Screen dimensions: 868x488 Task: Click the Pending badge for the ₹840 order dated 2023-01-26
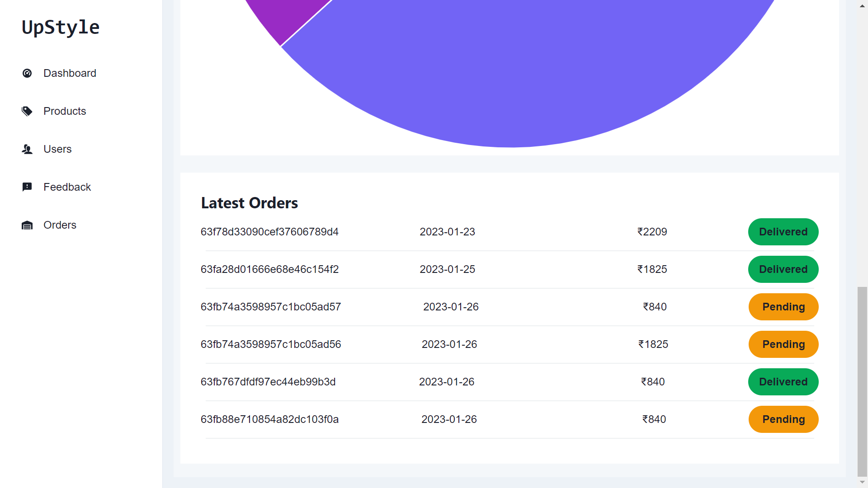(x=783, y=307)
